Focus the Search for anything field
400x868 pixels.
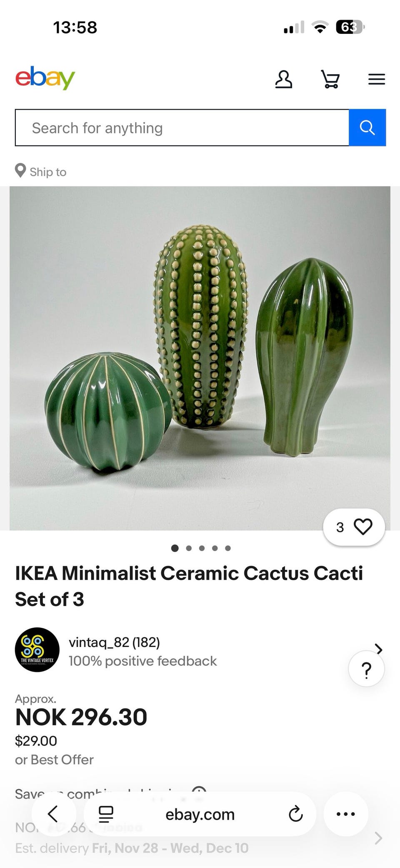tap(182, 128)
